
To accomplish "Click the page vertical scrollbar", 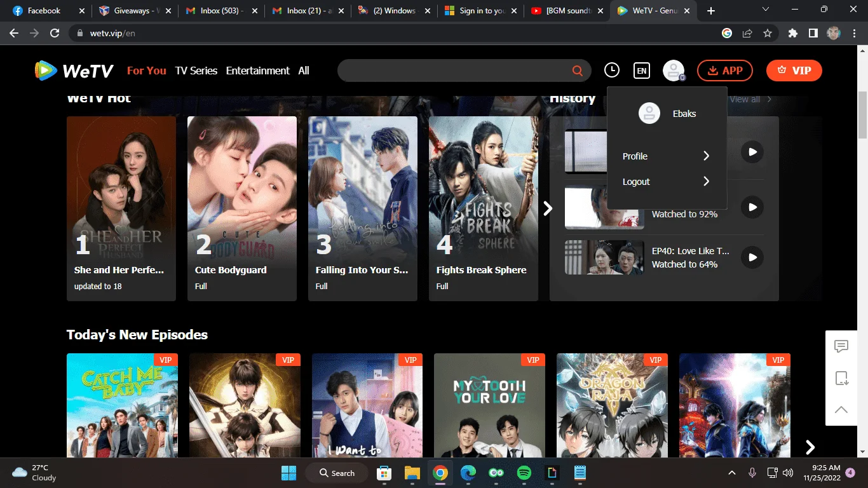I will click(x=862, y=114).
